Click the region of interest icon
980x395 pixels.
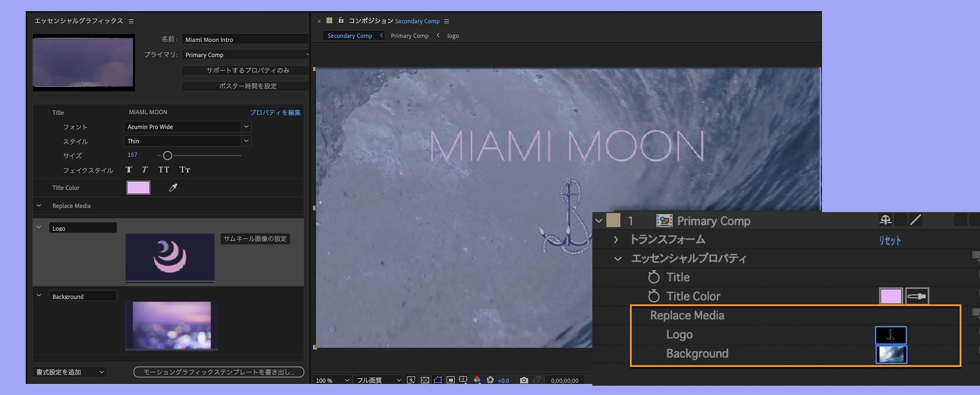point(451,380)
